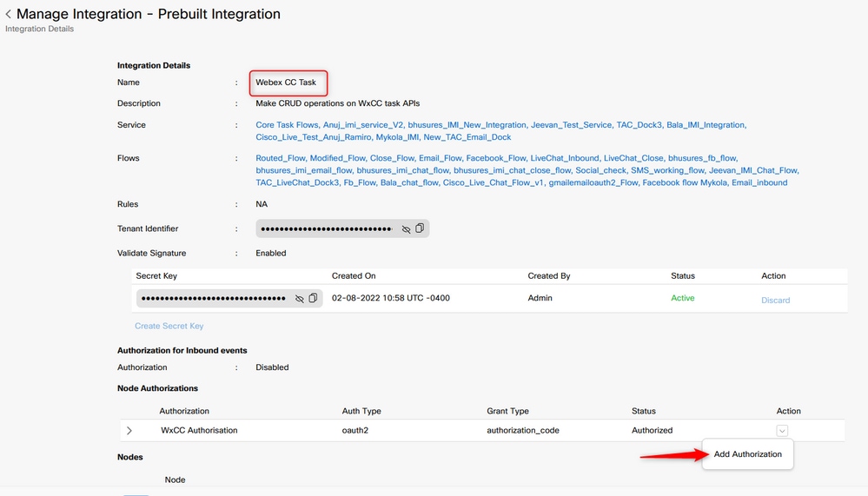Discard the active secret key

point(775,300)
